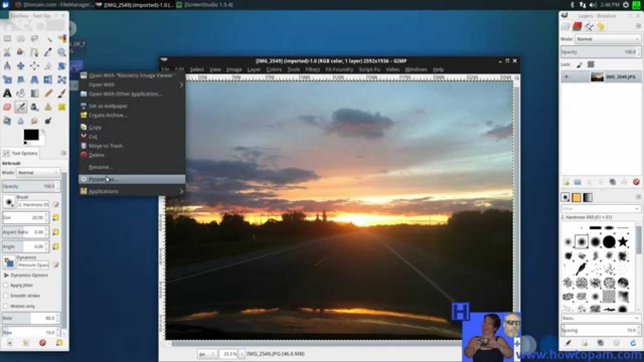Screen dimensions: 644x362
Task: Choose Set as wallpaper in context menu
Action: (132, 106)
